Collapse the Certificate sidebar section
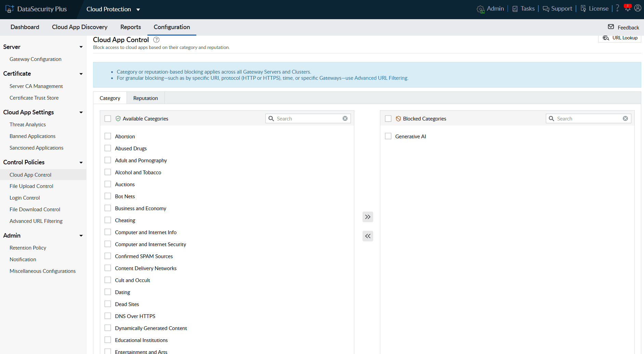The image size is (644, 354). point(81,74)
